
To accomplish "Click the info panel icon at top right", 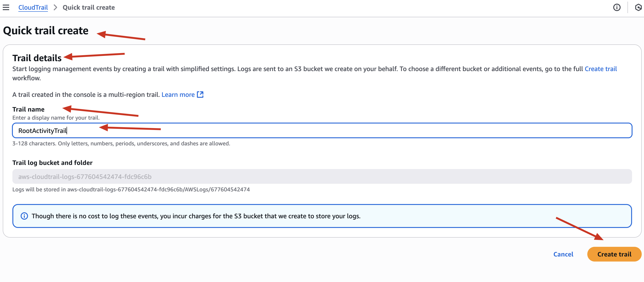I will tap(617, 8).
